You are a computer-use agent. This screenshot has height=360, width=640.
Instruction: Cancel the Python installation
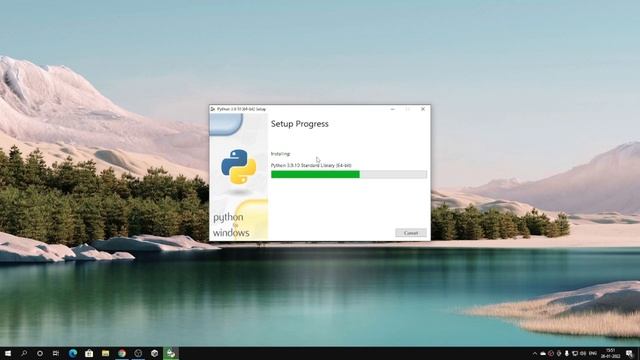(411, 233)
